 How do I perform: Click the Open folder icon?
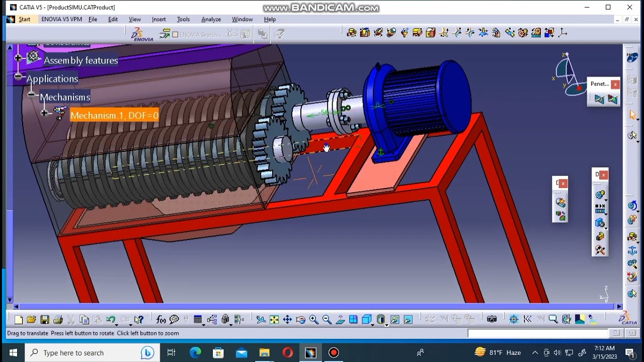tap(31, 319)
